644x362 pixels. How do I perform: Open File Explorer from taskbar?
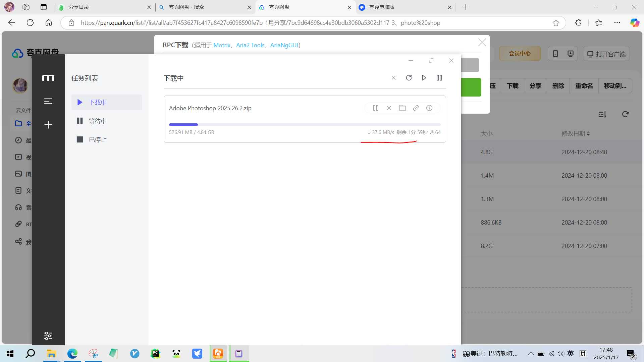click(x=51, y=354)
